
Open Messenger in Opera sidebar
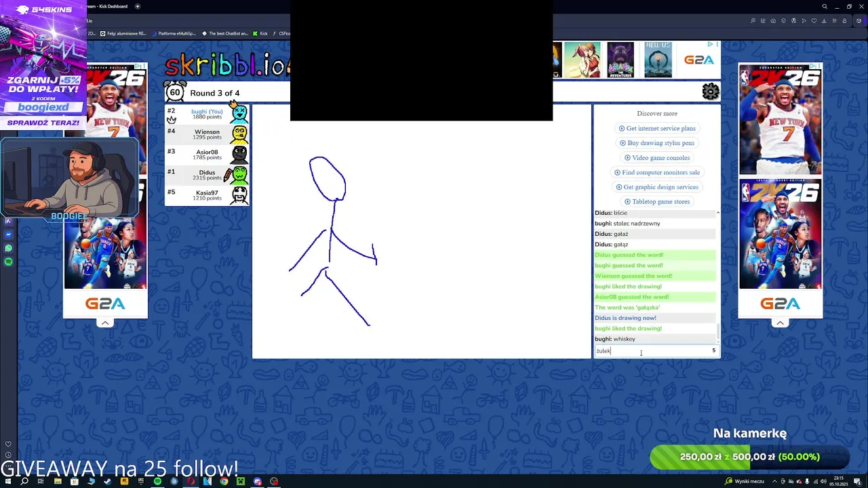click(8, 235)
